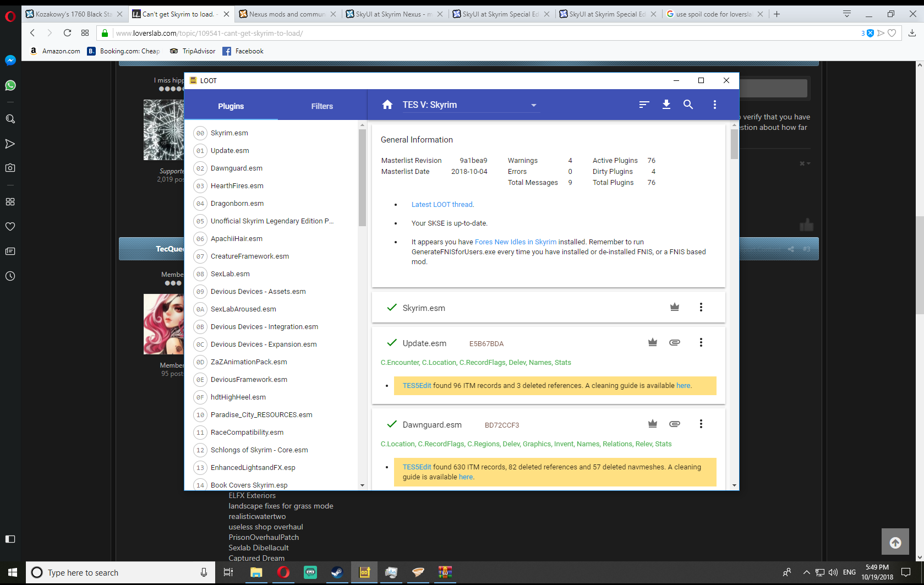Open the Update.esm card options menu

coord(701,342)
